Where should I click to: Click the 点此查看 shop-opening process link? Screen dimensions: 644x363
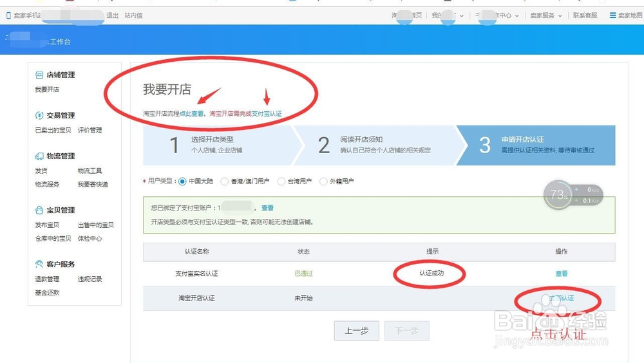191,114
